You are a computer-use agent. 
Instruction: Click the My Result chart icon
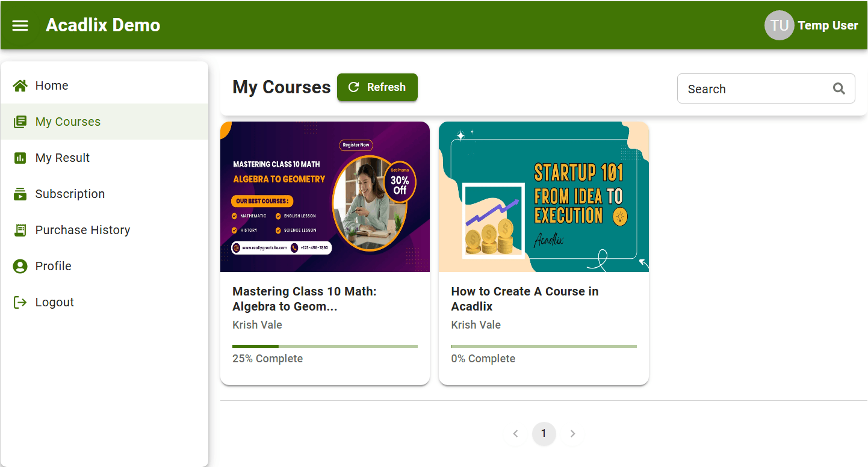click(20, 158)
